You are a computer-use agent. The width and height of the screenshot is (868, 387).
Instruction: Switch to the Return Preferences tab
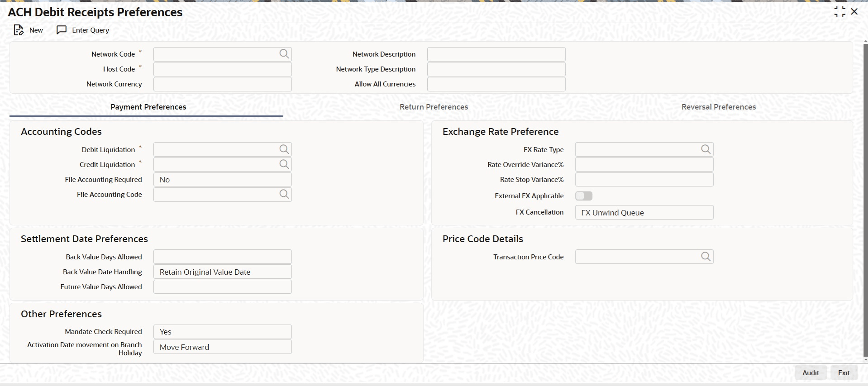point(434,107)
